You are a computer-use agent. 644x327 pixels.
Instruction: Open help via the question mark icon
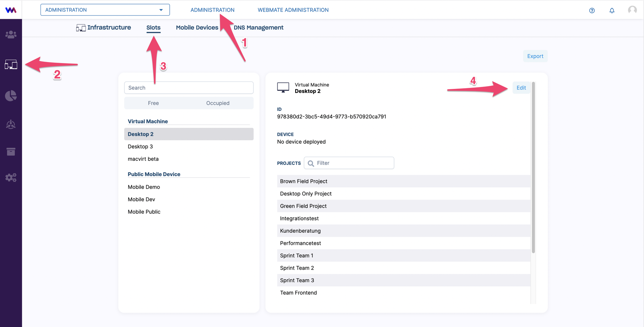pyautogui.click(x=592, y=10)
